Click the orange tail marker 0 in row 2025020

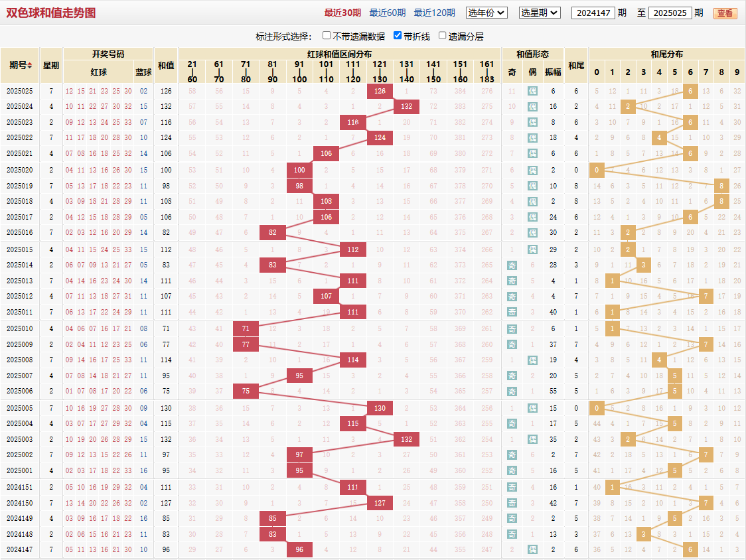point(597,170)
